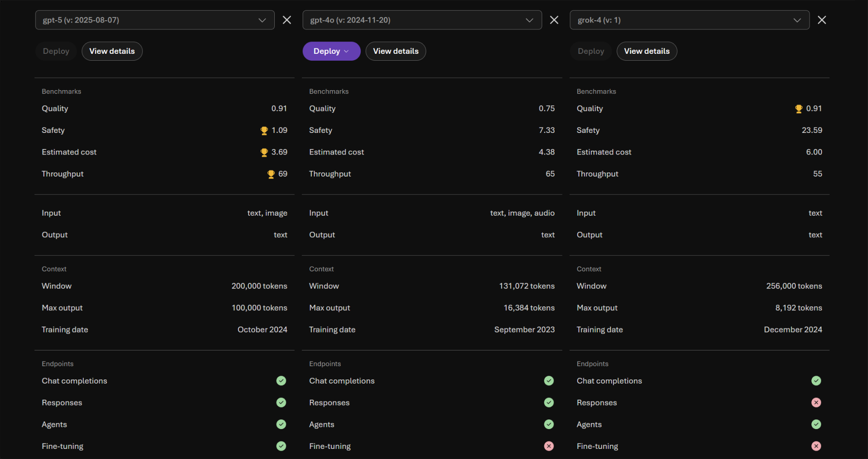This screenshot has height=459, width=868.
Task: Click grok-4 Estimated cost value 6.00
Action: pos(814,152)
